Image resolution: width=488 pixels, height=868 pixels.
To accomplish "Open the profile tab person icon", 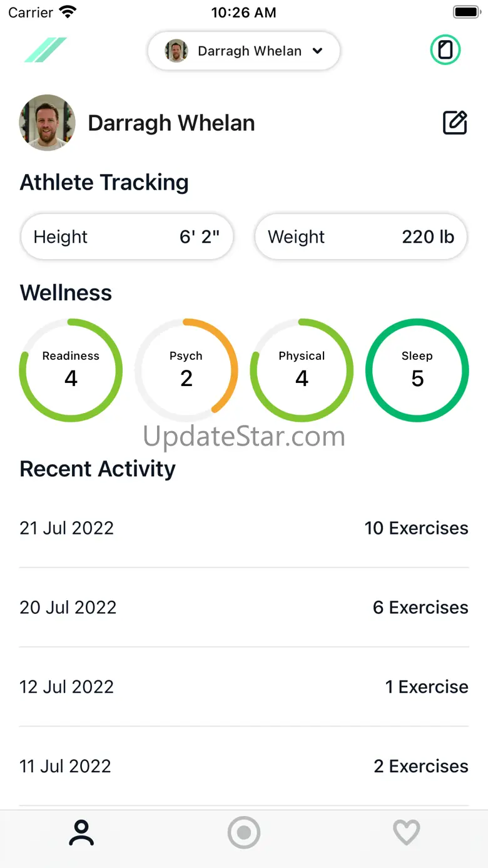I will [x=81, y=833].
